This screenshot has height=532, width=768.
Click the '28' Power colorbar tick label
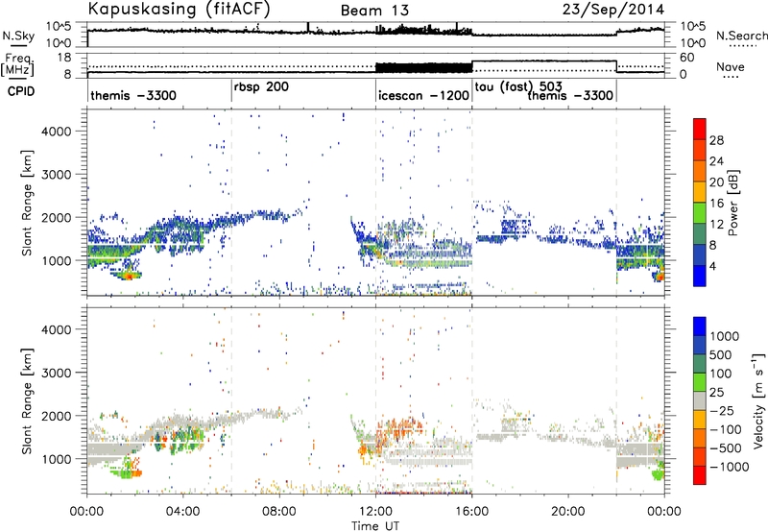tap(716, 140)
